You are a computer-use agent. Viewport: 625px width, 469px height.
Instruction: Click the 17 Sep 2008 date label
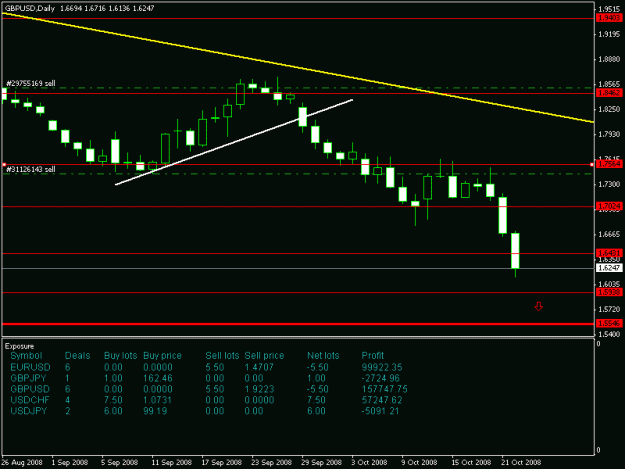click(222, 462)
